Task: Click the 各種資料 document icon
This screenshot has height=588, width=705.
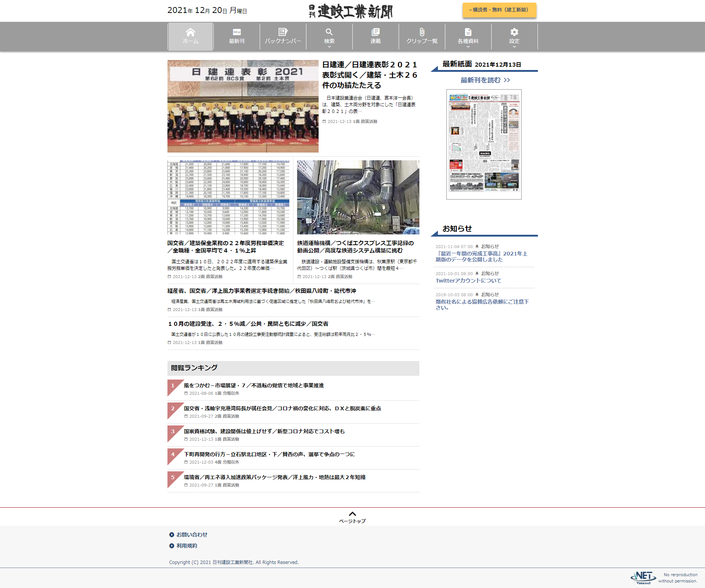Action: pos(468,32)
